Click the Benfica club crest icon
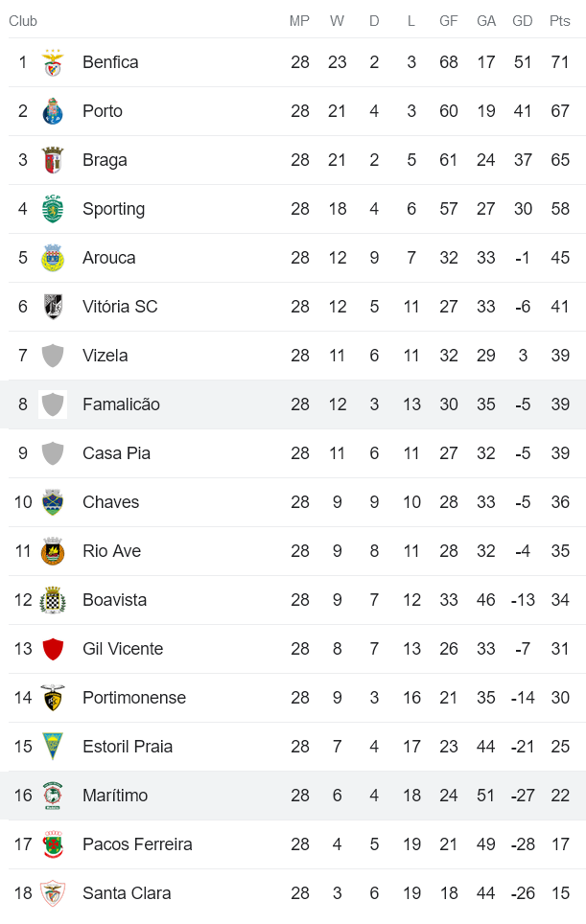 (x=53, y=63)
